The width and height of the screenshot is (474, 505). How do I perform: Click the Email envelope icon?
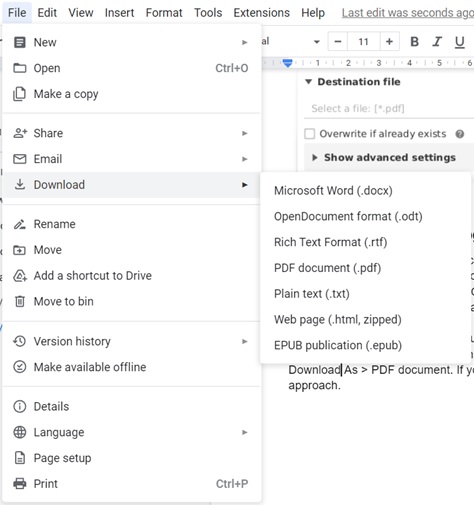click(x=20, y=159)
